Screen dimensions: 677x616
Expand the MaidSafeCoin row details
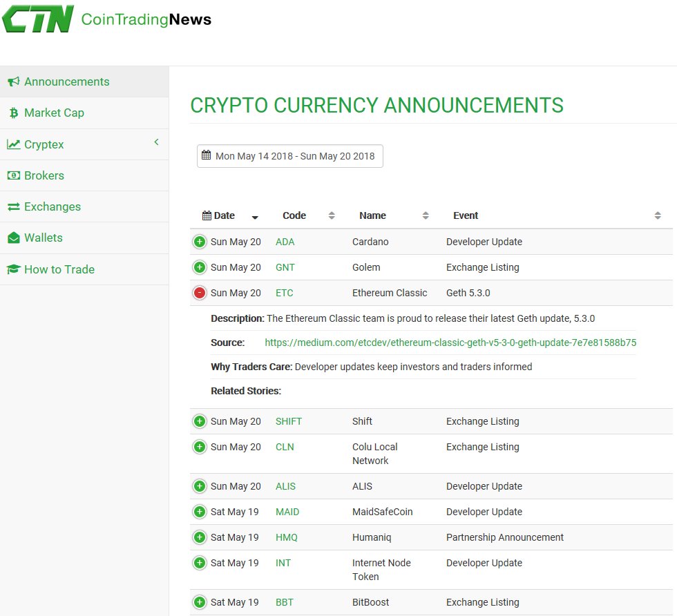[200, 512]
